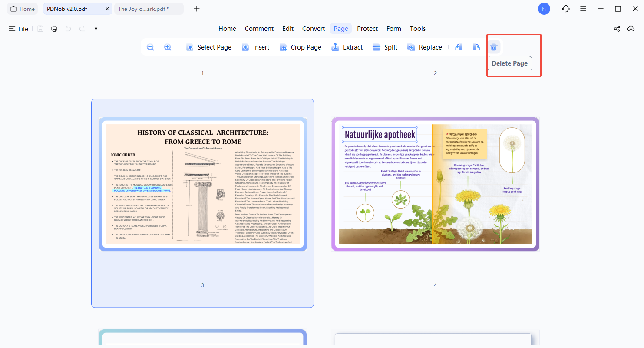Open the hamburger menu in title bar
This screenshot has width=644, height=348.
tap(584, 9)
